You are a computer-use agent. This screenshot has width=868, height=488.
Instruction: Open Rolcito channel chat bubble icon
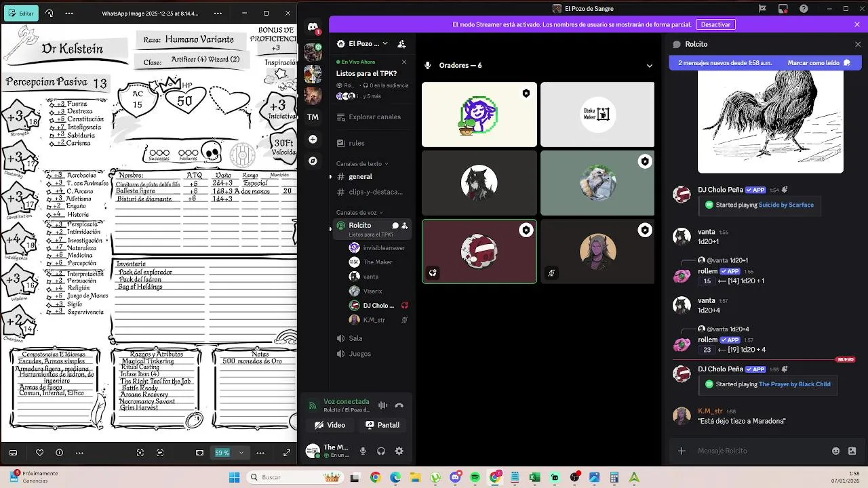coord(395,225)
